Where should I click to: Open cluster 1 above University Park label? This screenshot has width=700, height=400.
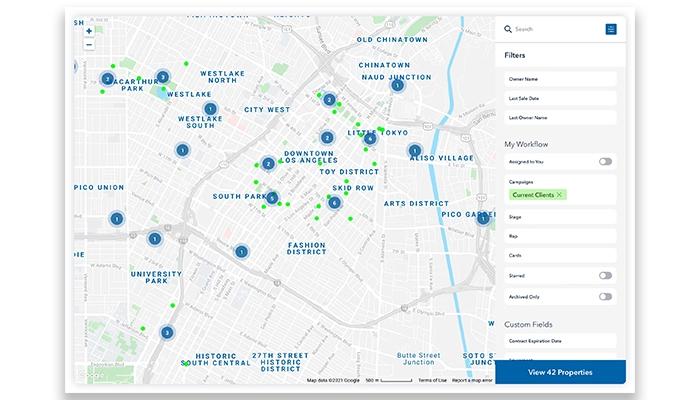click(155, 239)
